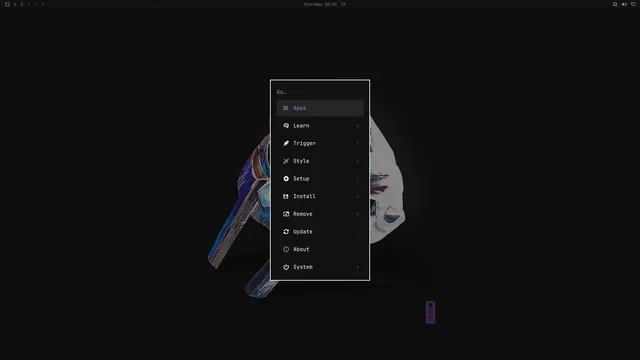Open the About menu entry

pos(320,249)
